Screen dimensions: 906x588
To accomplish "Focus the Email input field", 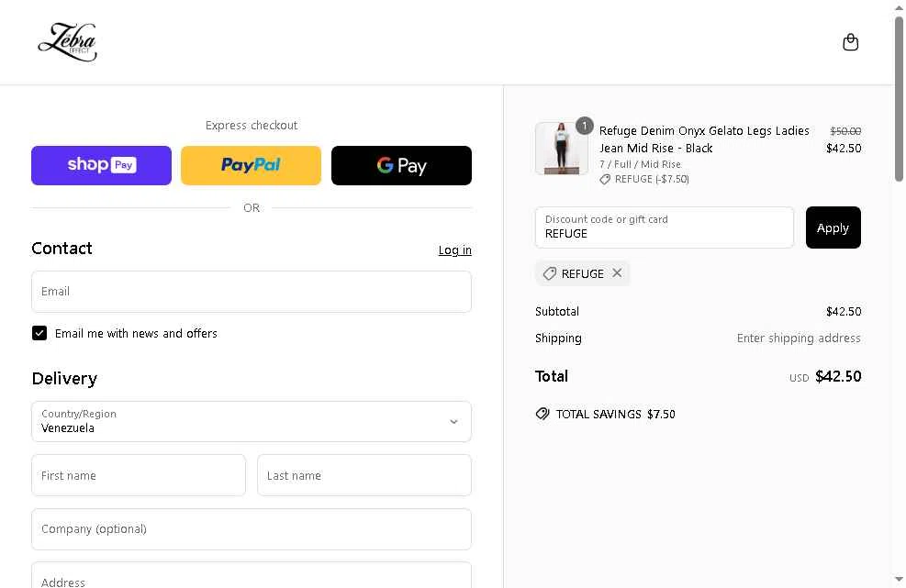I will click(x=252, y=292).
